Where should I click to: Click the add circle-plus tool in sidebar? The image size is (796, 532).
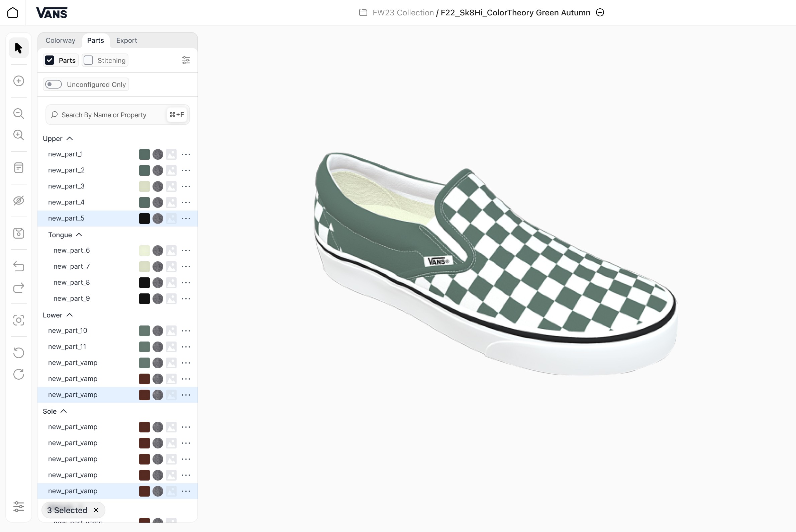click(19, 81)
